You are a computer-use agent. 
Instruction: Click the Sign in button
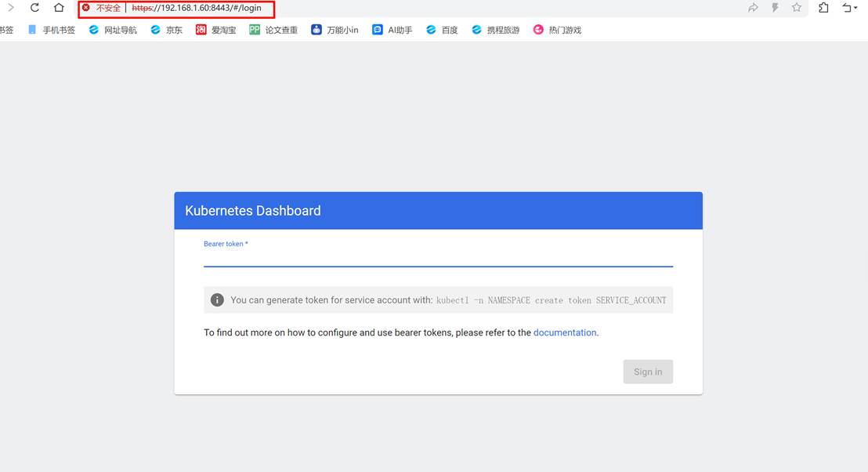648,372
